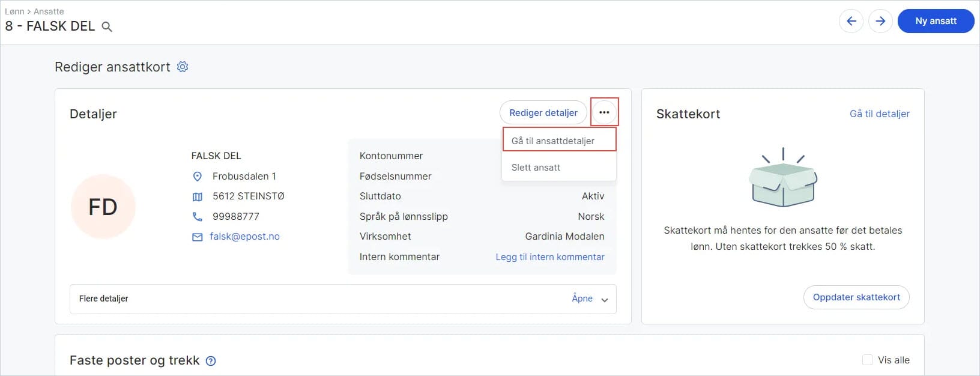Image resolution: width=980 pixels, height=376 pixels.
Task: Click the Fødselsnummer label
Action: [x=395, y=176]
